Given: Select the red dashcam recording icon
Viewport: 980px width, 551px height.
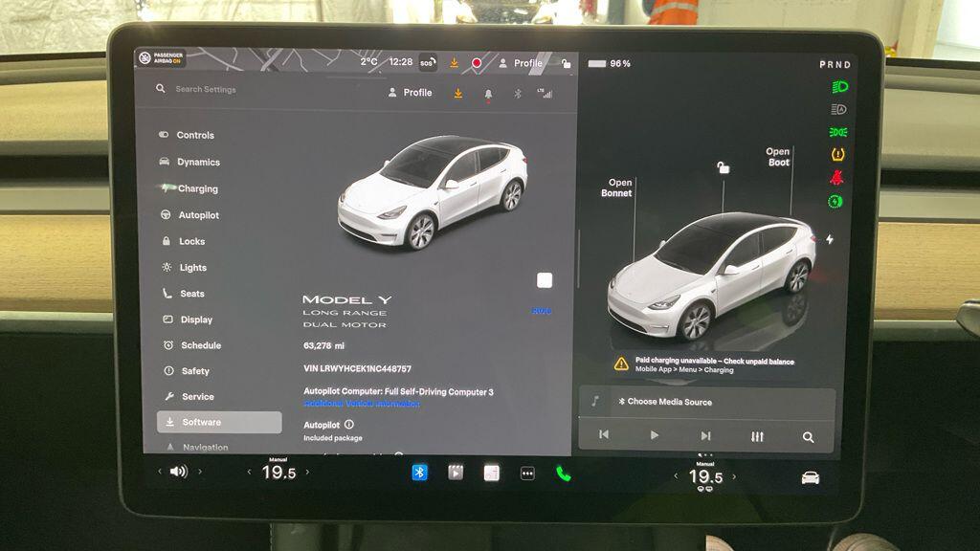Looking at the screenshot, I should [x=479, y=62].
